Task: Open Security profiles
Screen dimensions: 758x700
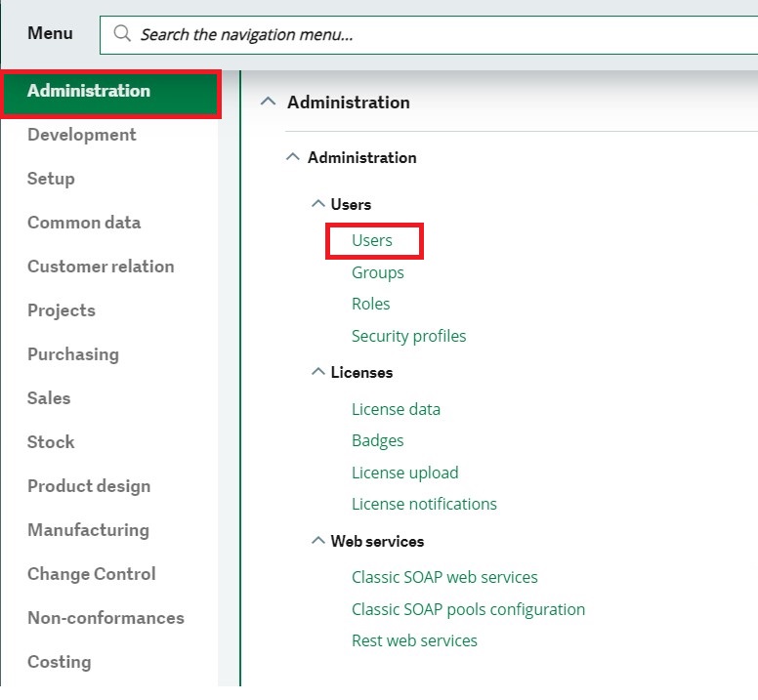Action: (408, 336)
